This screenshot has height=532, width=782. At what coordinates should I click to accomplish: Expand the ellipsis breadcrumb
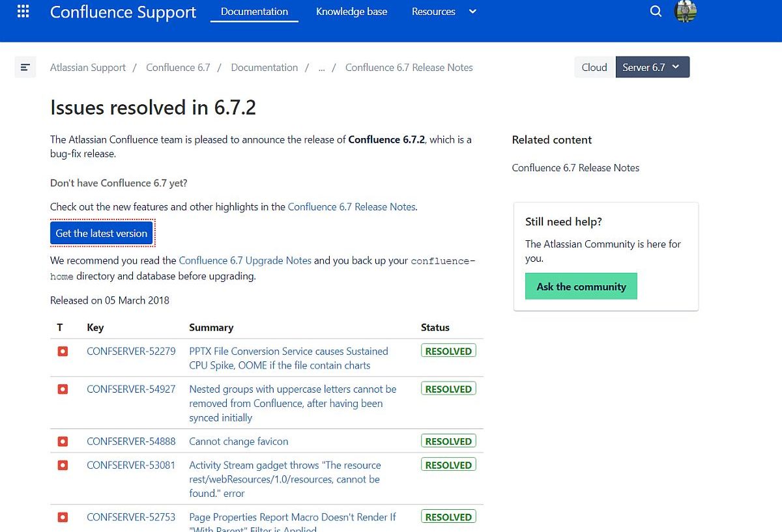coord(321,68)
